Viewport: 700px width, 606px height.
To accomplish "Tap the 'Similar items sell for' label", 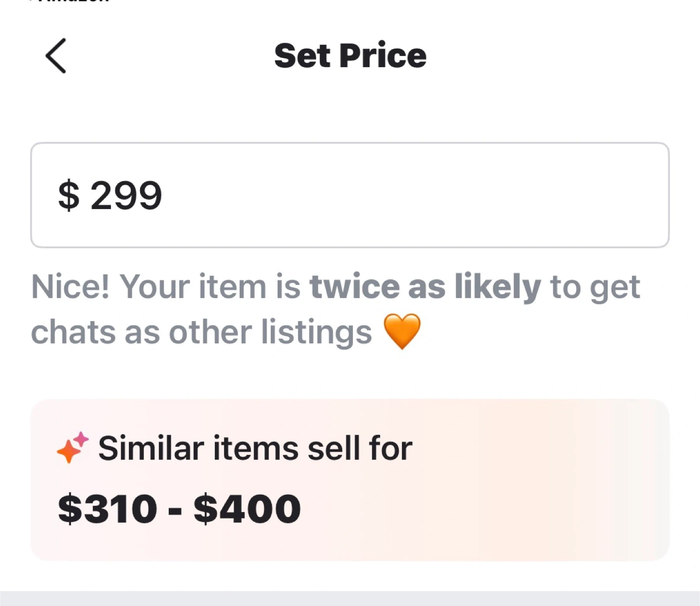I will 255,448.
